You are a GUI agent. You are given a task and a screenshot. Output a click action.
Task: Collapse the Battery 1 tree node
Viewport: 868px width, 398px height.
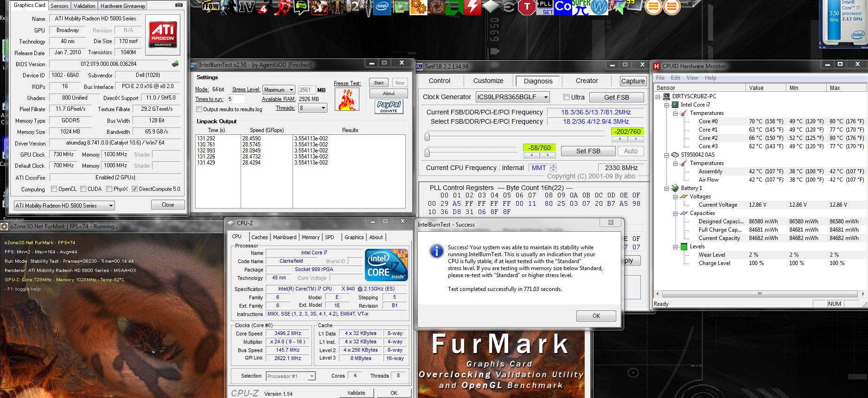point(667,188)
